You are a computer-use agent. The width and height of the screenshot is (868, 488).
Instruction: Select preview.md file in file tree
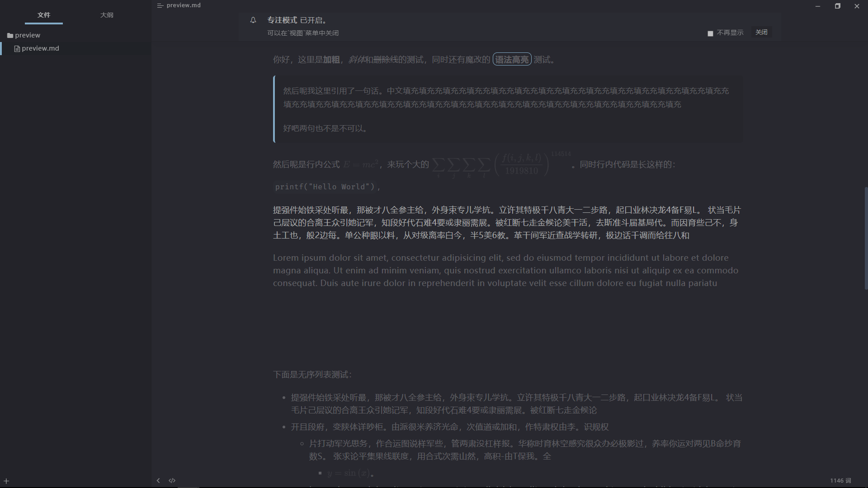pyautogui.click(x=40, y=48)
